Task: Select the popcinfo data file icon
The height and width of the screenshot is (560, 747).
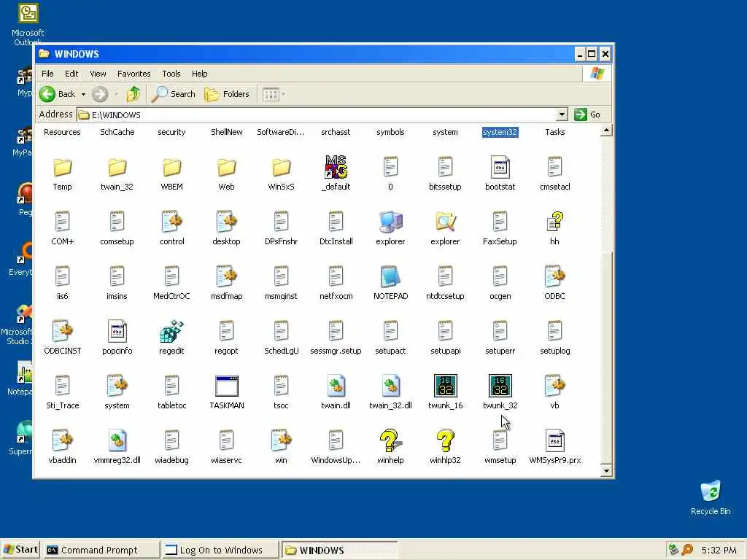Action: tap(117, 332)
